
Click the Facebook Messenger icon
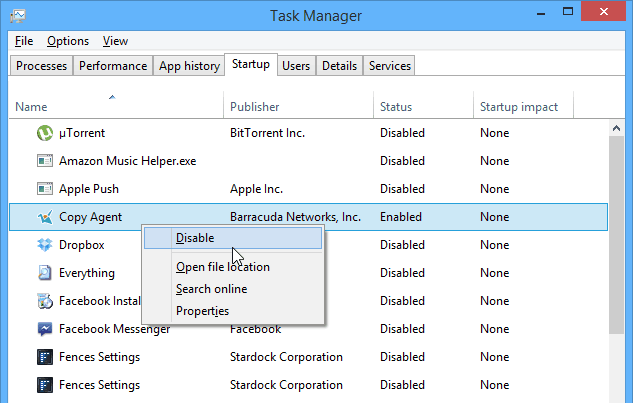(45, 329)
